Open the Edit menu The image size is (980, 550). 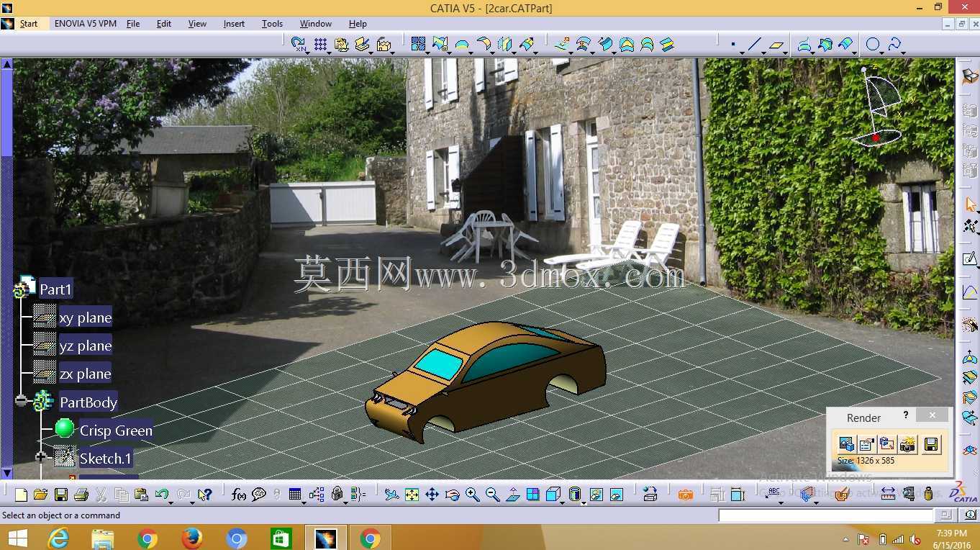pos(164,24)
